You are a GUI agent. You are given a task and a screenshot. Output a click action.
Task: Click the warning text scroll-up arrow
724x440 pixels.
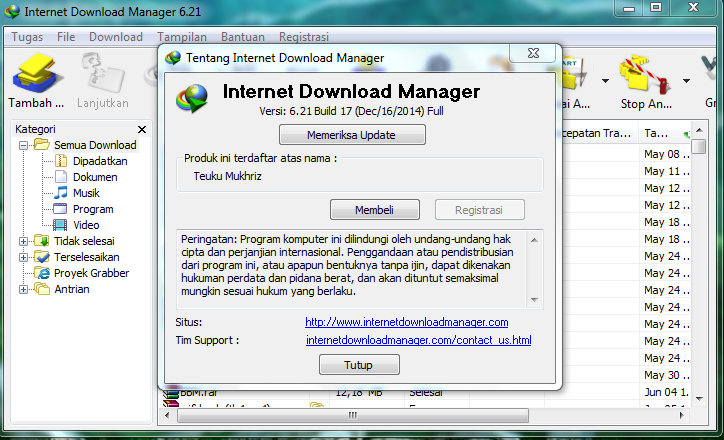pyautogui.click(x=534, y=240)
